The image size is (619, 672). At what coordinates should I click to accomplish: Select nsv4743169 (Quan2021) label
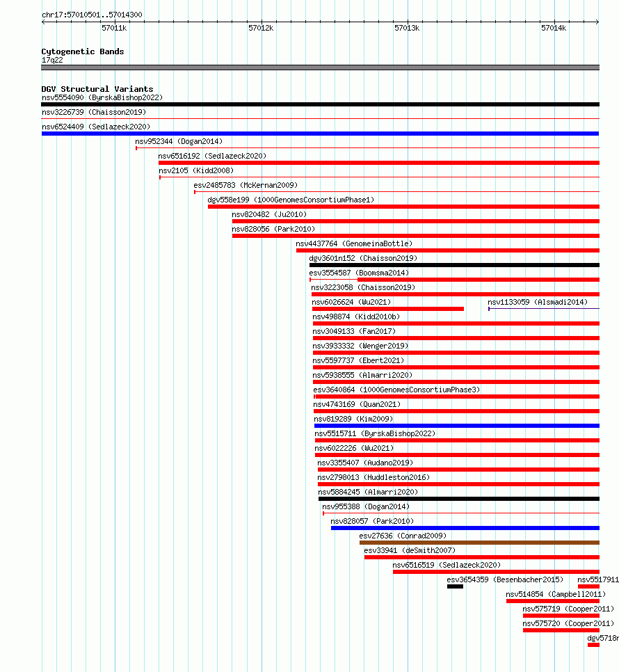(357, 403)
